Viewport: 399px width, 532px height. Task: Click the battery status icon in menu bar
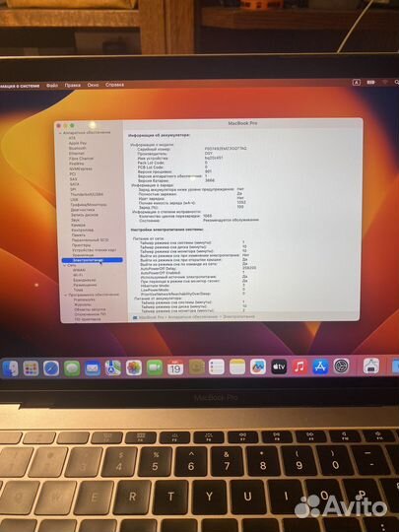370,82
